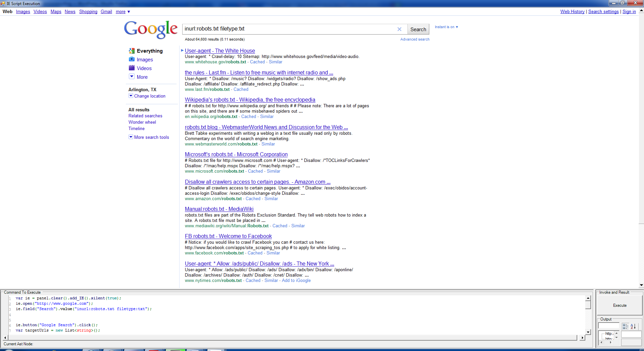Open Gmail in the top bar

[x=106, y=12]
